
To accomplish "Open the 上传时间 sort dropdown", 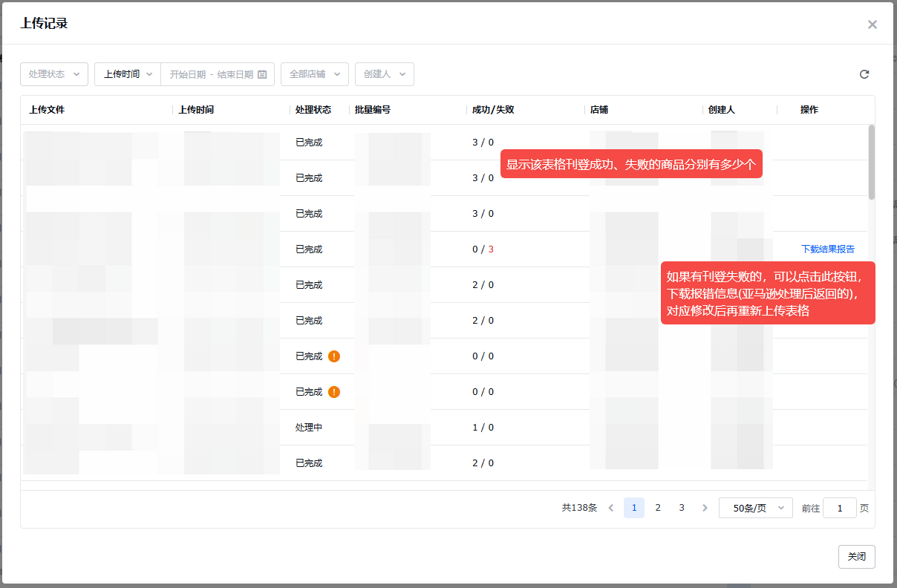I will point(126,73).
